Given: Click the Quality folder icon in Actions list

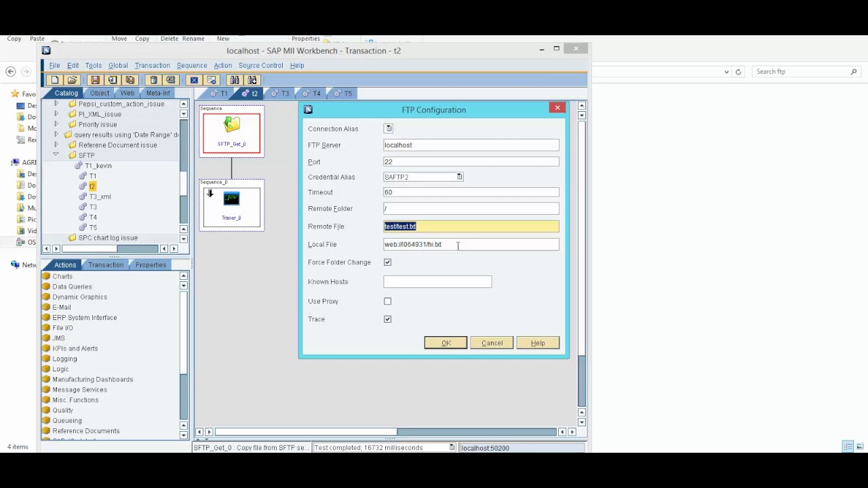Looking at the screenshot, I should (x=47, y=410).
